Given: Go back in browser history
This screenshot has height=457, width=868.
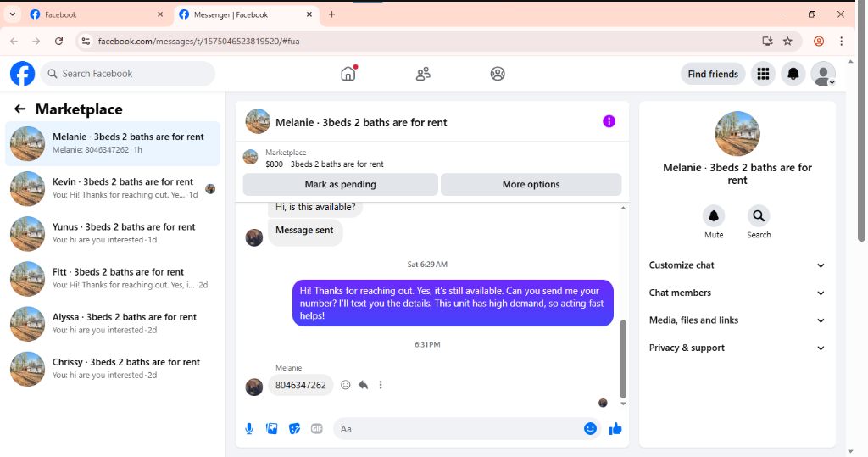Looking at the screenshot, I should [x=14, y=41].
